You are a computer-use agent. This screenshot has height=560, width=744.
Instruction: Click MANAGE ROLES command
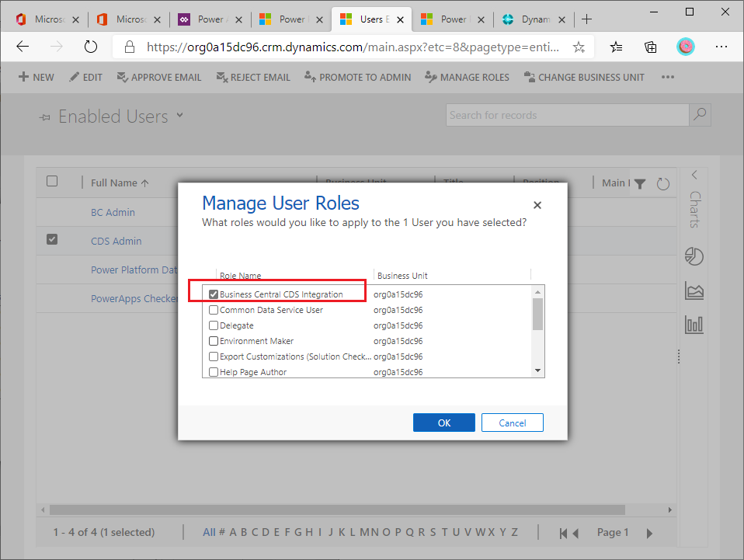click(467, 77)
